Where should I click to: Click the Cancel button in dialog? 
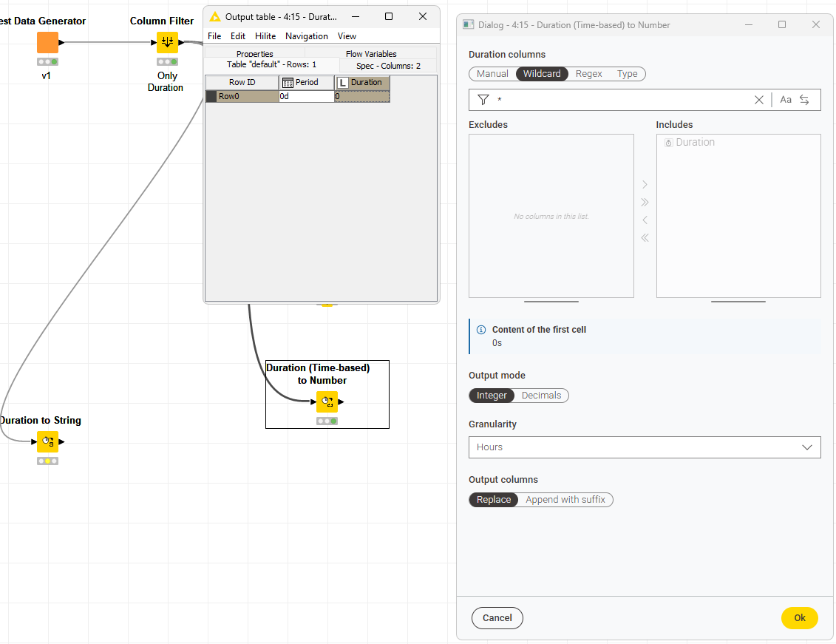tap(497, 618)
